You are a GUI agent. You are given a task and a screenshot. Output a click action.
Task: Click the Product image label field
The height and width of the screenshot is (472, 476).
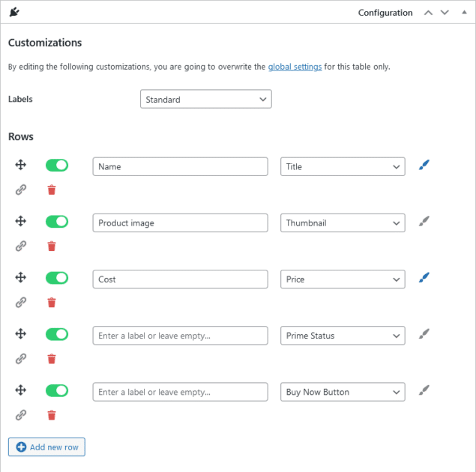180,223
